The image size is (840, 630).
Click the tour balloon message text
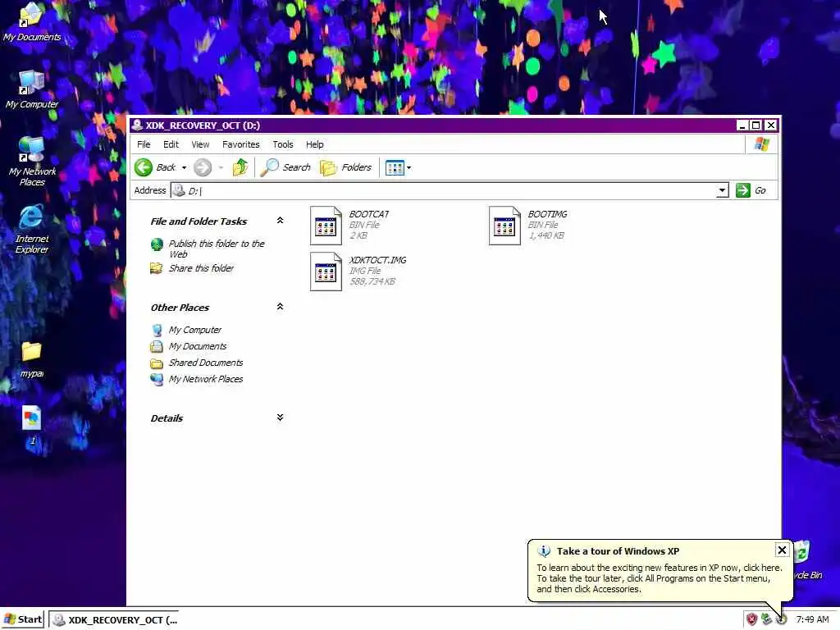pyautogui.click(x=660, y=578)
